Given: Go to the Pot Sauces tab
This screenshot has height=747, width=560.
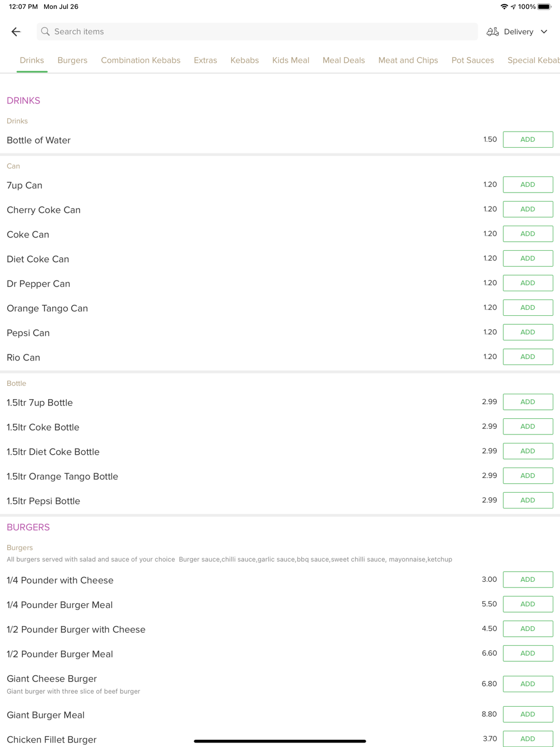Looking at the screenshot, I should (x=473, y=60).
